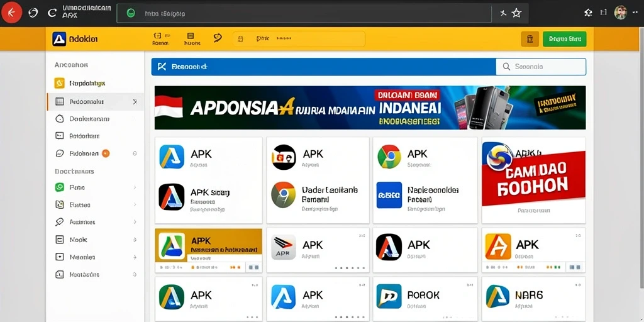The image size is (644, 322).
Task: Click the yellow header search field
Action: pyautogui.click(x=299, y=38)
